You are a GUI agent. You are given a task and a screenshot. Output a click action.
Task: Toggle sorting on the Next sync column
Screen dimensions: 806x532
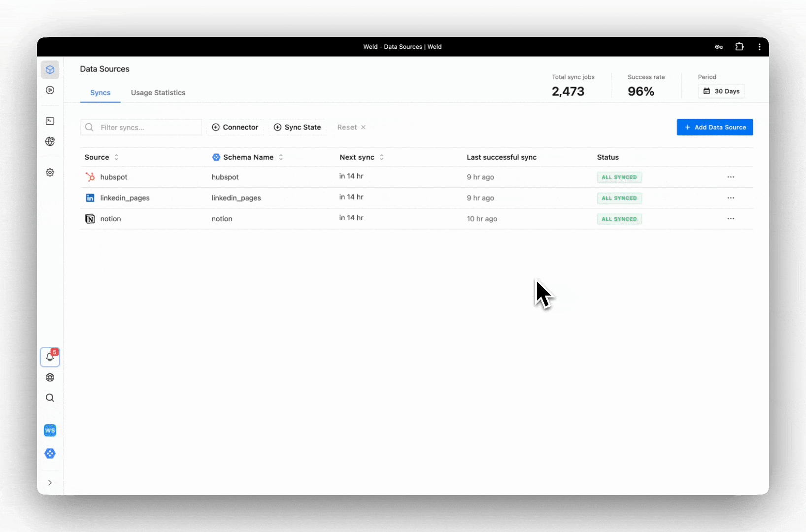(383, 157)
